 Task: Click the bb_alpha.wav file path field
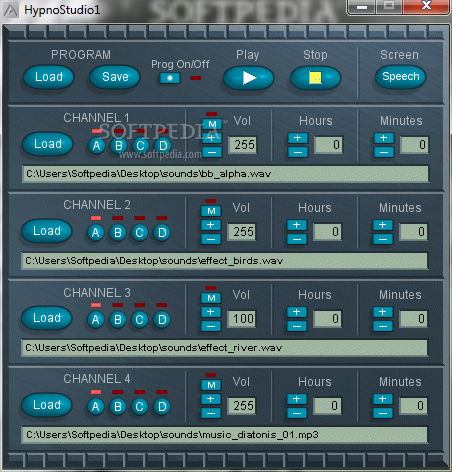click(226, 174)
